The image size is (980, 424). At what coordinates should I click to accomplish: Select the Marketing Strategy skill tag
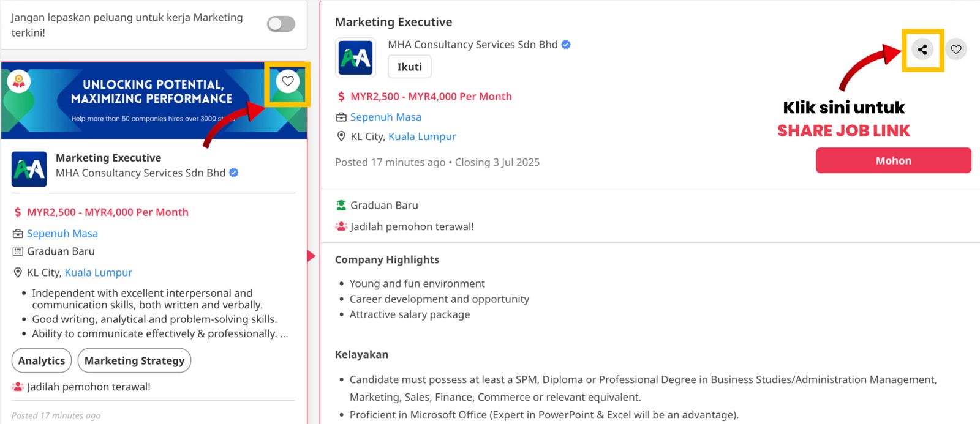point(135,360)
